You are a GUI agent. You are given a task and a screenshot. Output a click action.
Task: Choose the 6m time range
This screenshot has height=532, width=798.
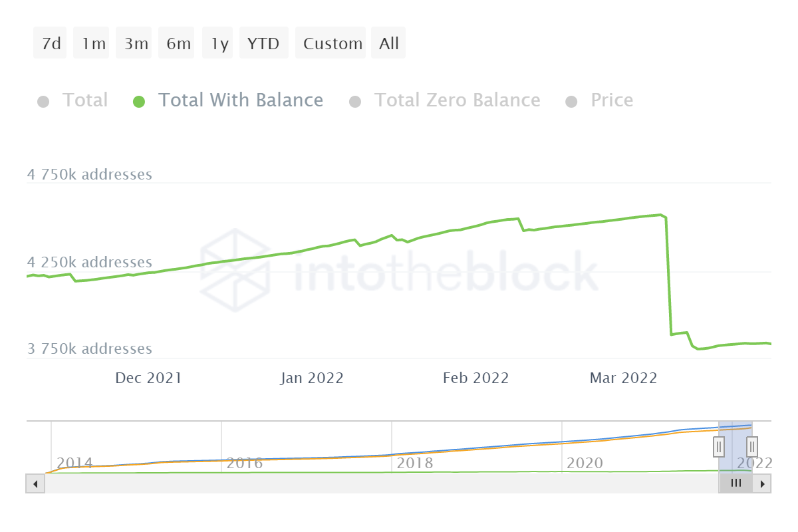click(178, 44)
